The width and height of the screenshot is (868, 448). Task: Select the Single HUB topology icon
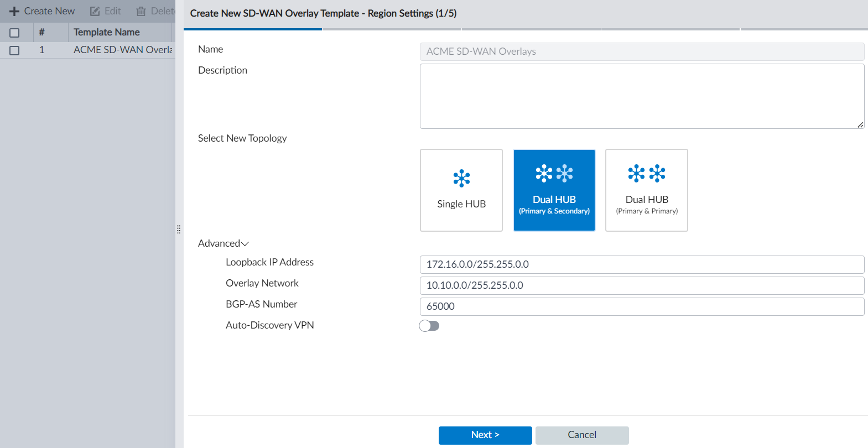tap(461, 179)
